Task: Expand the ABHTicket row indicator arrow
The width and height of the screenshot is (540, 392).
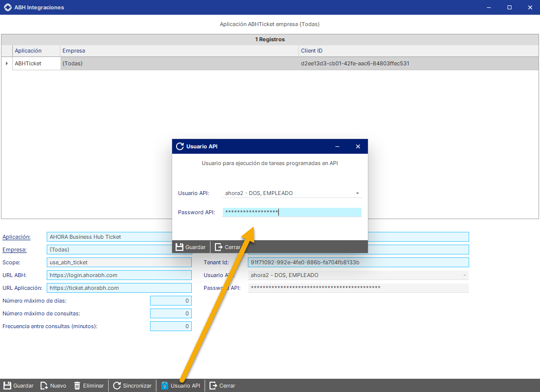Action: coord(6,63)
